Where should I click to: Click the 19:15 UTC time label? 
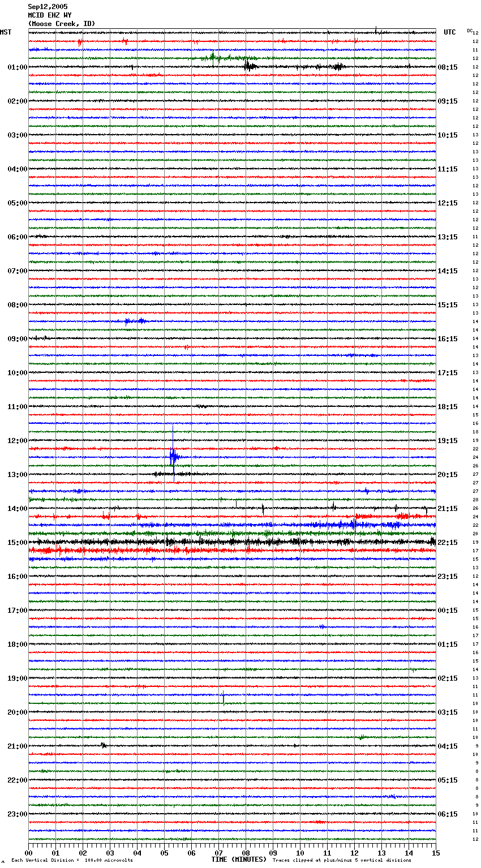(448, 441)
